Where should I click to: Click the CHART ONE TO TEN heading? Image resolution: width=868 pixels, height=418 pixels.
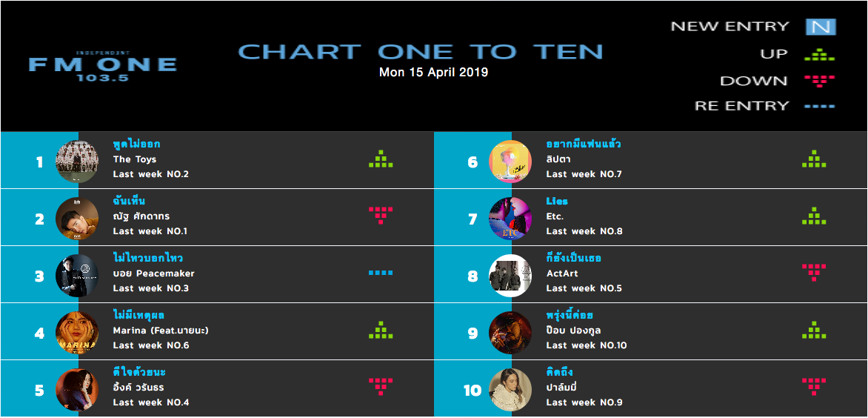coord(420,51)
